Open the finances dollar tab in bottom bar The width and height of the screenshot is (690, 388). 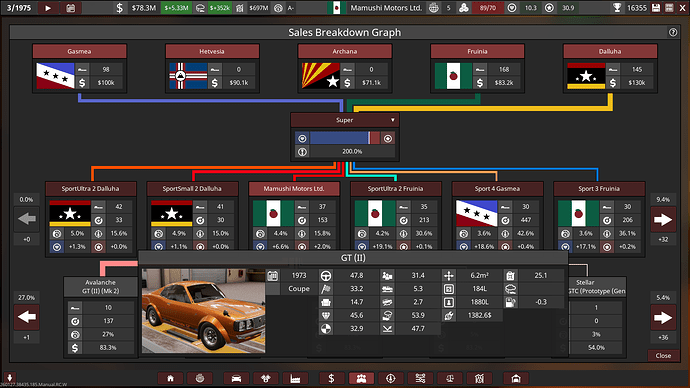click(x=331, y=378)
